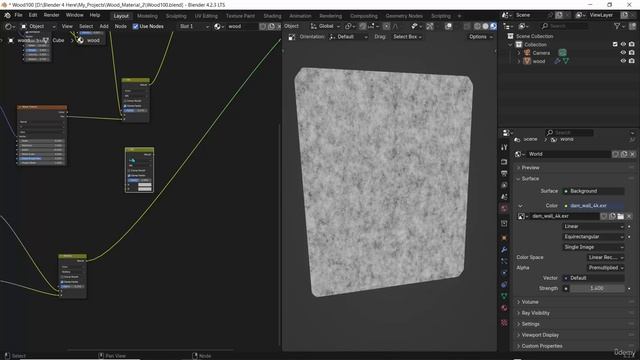Click the Color dam_wall_4k.exr link button
The height and width of the screenshot is (360, 640).
click(593, 206)
